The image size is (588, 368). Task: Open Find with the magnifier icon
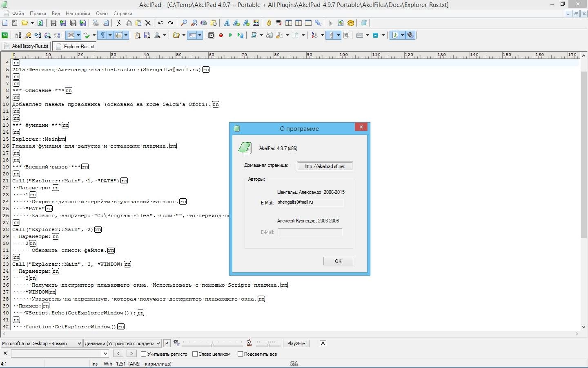click(x=184, y=23)
